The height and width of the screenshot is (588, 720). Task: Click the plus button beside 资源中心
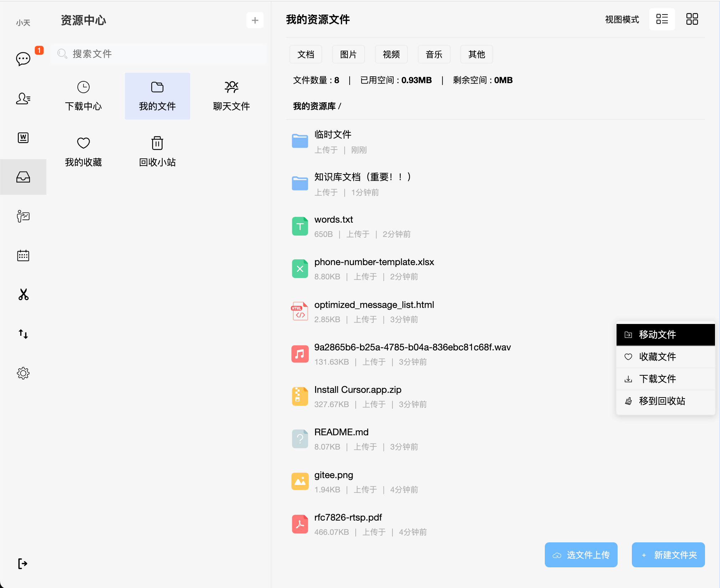tap(255, 20)
